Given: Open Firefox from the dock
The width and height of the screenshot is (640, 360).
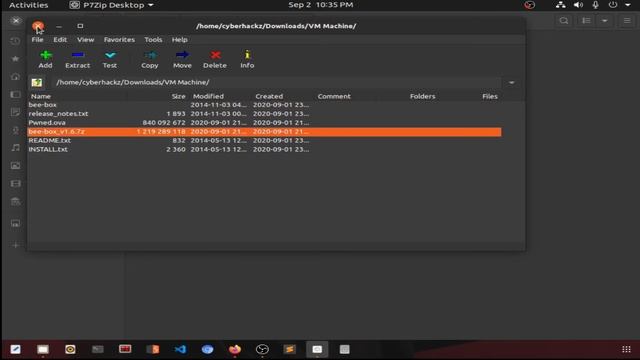Looking at the screenshot, I should (235, 349).
